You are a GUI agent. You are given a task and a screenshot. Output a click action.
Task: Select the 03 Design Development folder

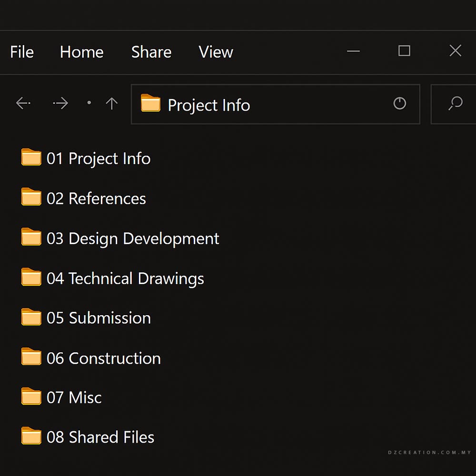[x=133, y=238]
